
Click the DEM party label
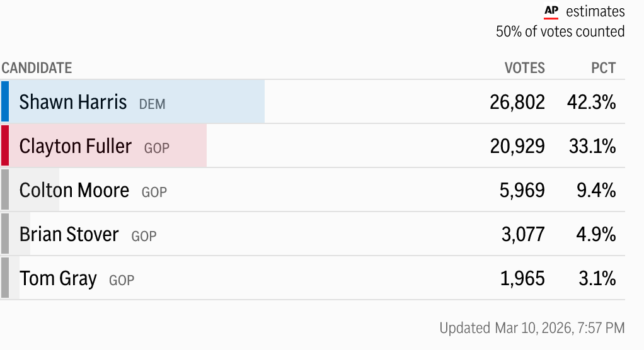click(x=152, y=104)
